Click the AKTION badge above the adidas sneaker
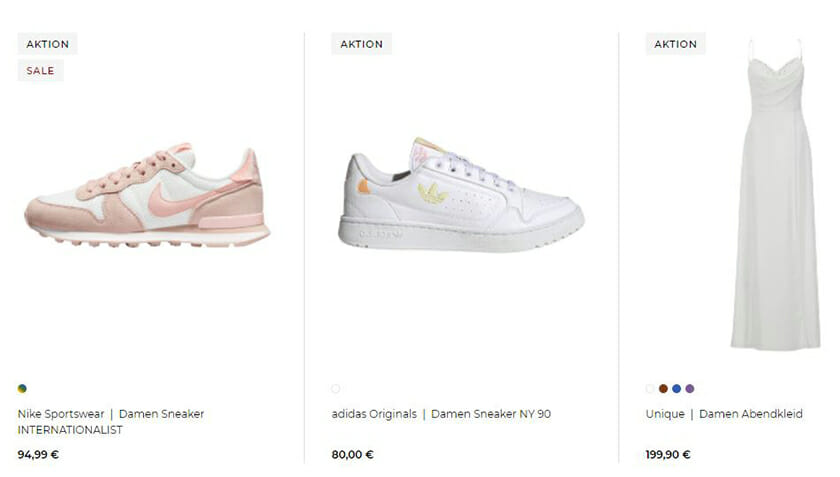Screen dimensions: 840x477 click(x=362, y=44)
